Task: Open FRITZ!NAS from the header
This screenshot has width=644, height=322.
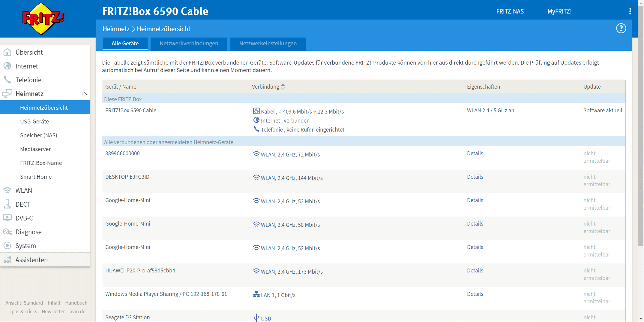Action: coord(510,11)
